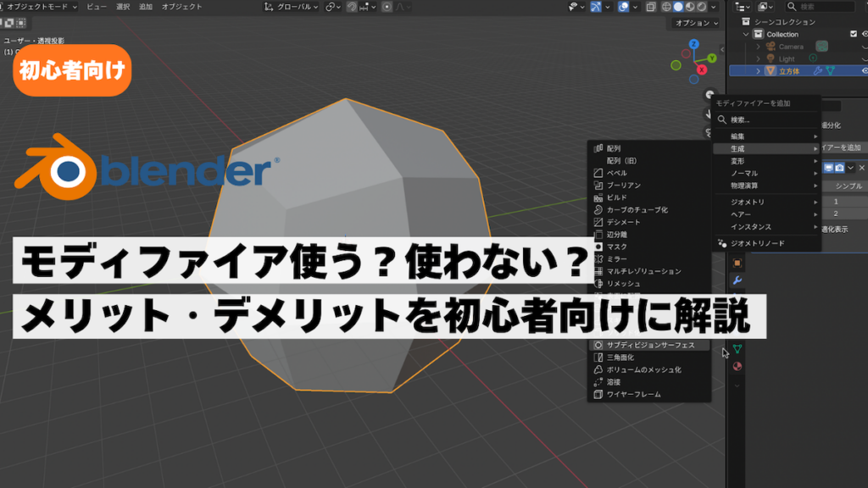Image resolution: width=868 pixels, height=488 pixels.
Task: Open the ビュー menu in header
Action: [96, 7]
